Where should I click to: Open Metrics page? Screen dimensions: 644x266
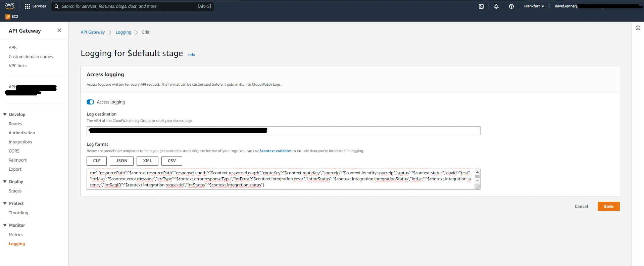pyautogui.click(x=16, y=235)
